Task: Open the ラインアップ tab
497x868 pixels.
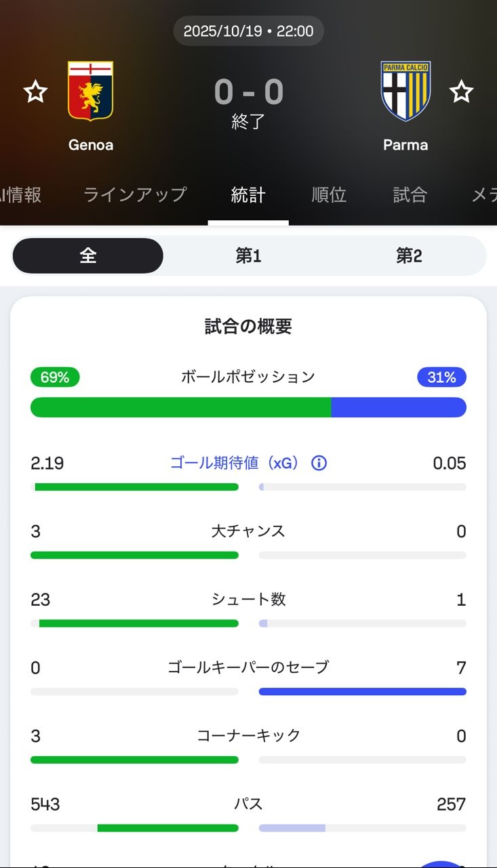Action: click(x=135, y=195)
